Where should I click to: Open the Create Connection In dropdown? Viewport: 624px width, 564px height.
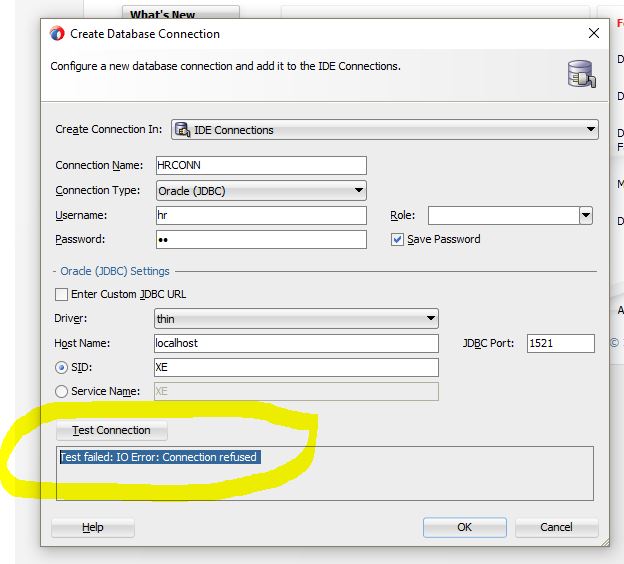591,129
